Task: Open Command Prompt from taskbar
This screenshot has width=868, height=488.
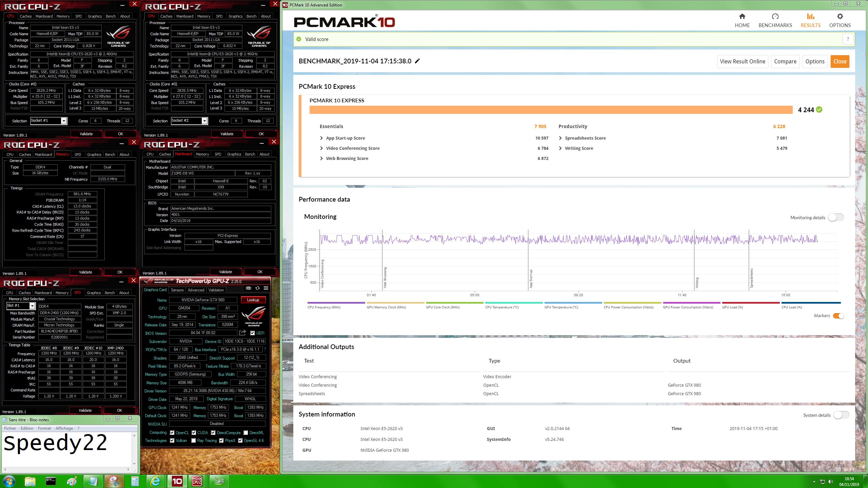Action: [x=51, y=481]
